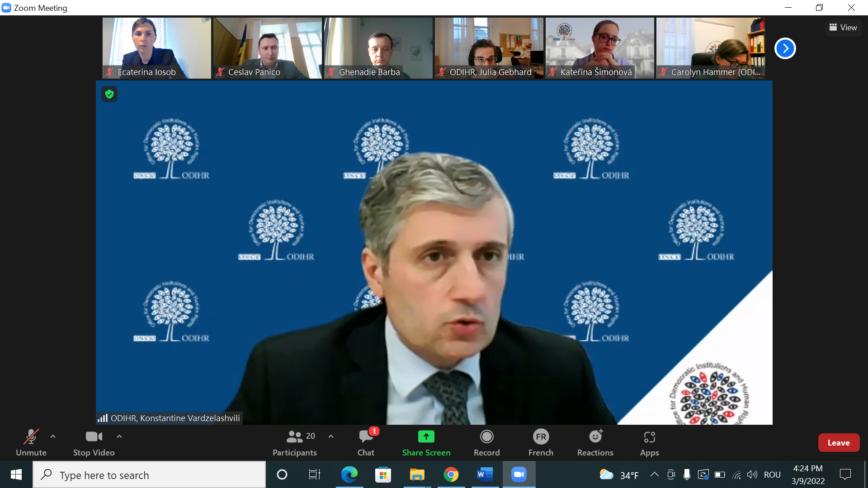Expand audio options arrow beside Unmute

(53, 436)
